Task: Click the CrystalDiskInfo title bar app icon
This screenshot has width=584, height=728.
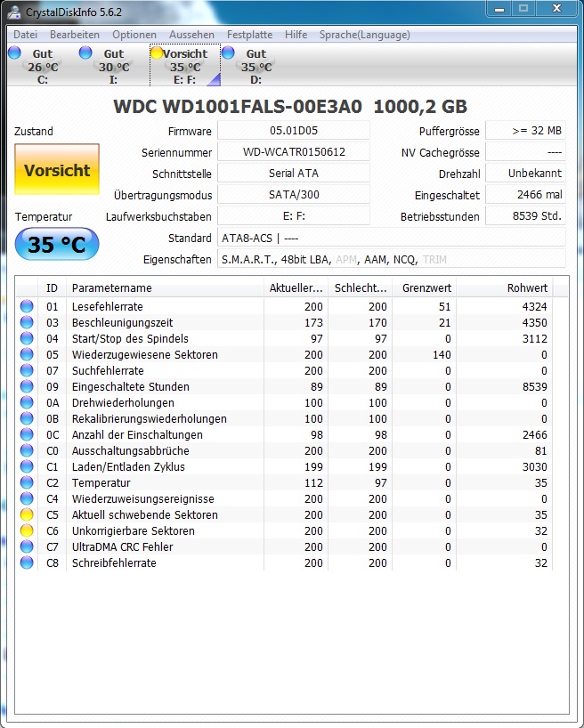Action: pyautogui.click(x=14, y=12)
